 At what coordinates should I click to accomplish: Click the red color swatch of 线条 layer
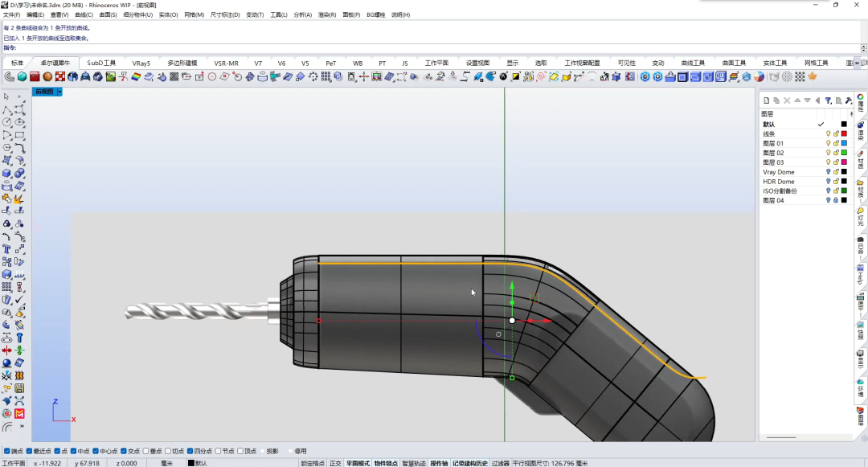[x=844, y=133]
